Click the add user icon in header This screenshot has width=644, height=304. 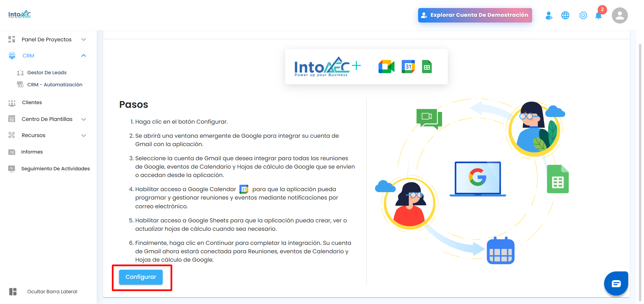[549, 15]
